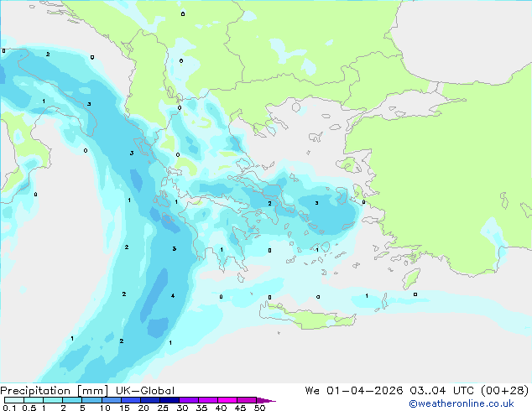Click the legend value '50'
Screen dimensions: 532x411
pos(259,408)
